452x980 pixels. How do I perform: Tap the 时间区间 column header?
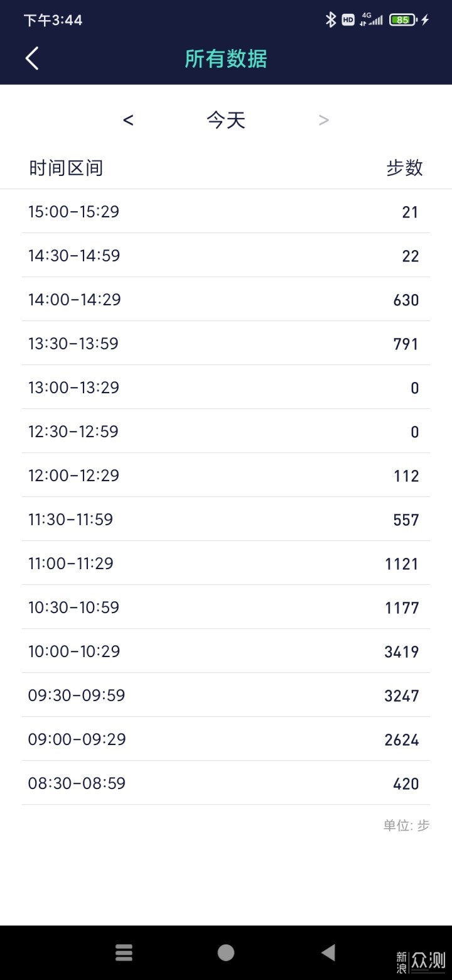[66, 168]
